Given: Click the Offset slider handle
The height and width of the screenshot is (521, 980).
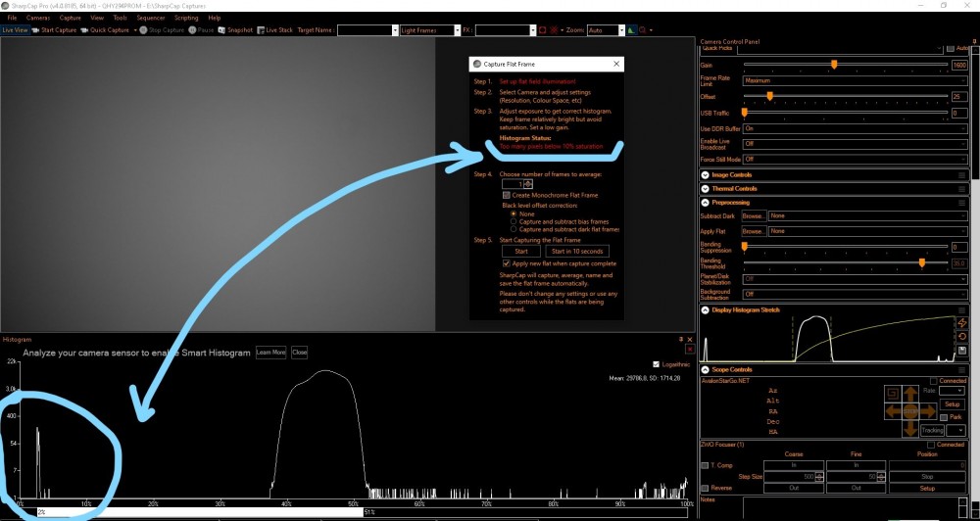Looking at the screenshot, I should [x=770, y=96].
